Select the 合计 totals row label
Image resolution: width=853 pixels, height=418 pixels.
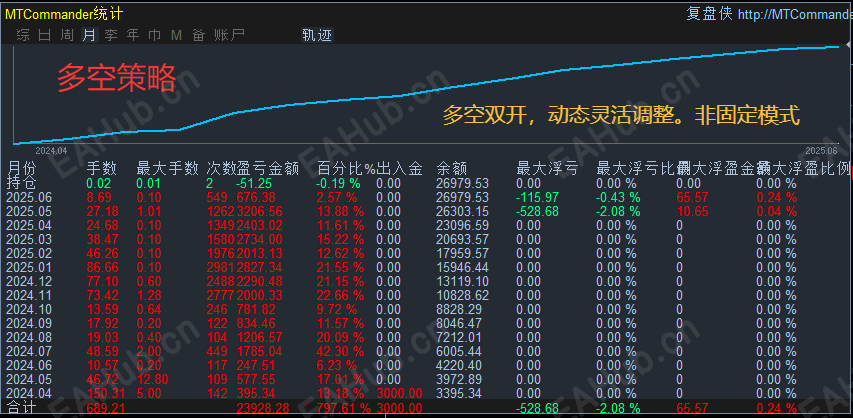(x=20, y=407)
